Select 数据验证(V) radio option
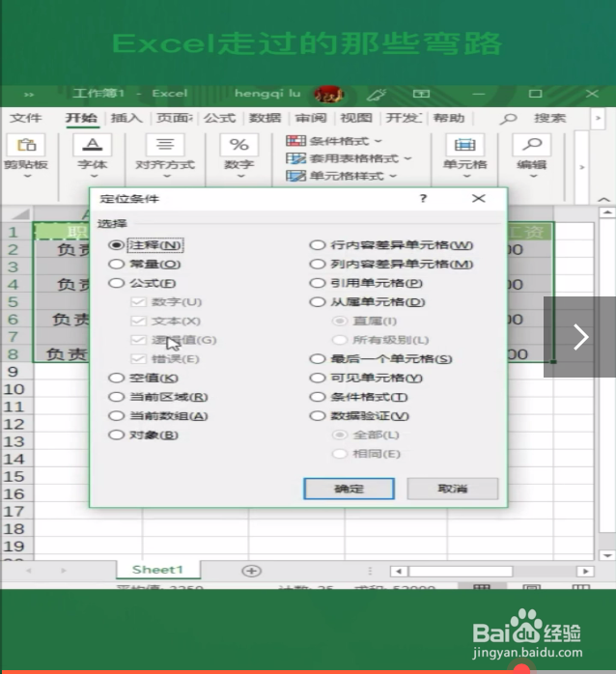The image size is (616, 674). point(318,415)
